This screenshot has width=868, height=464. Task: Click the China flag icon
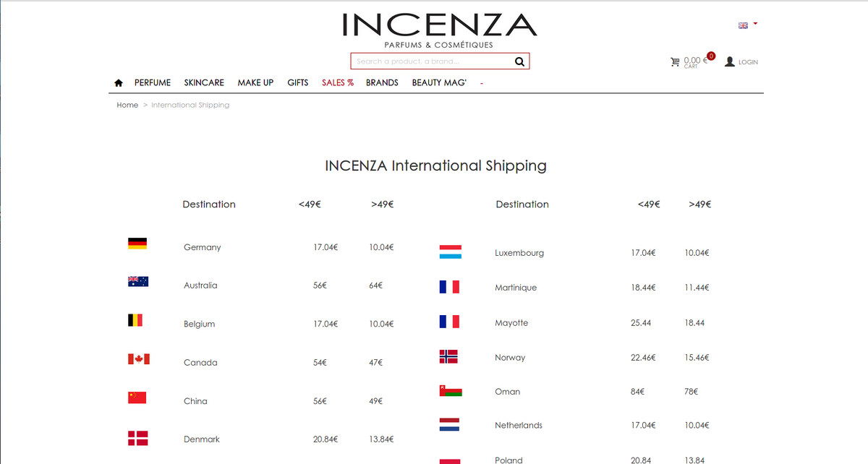tap(137, 398)
